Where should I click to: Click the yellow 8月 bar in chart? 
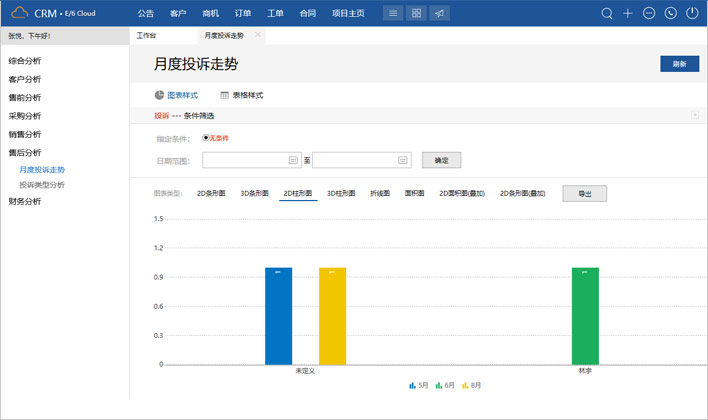coord(332,316)
